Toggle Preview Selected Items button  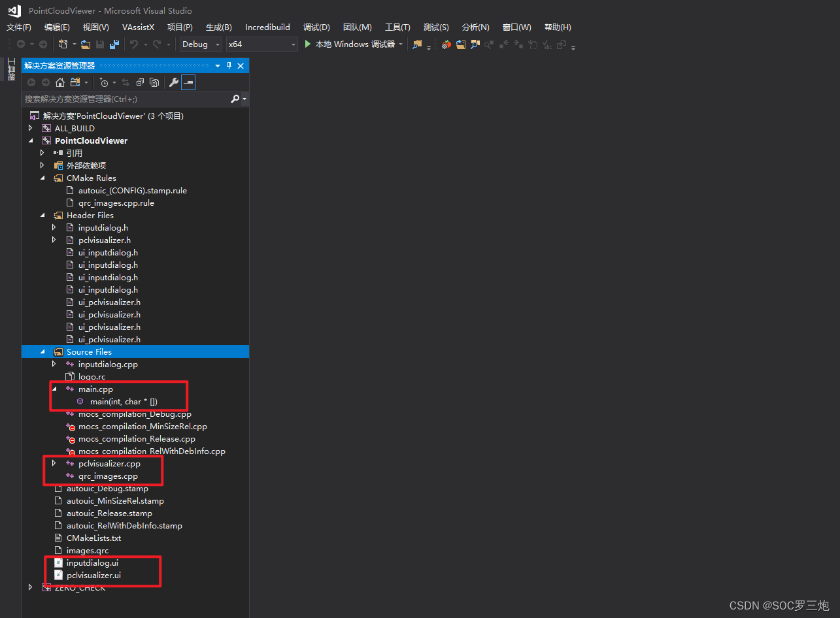188,82
